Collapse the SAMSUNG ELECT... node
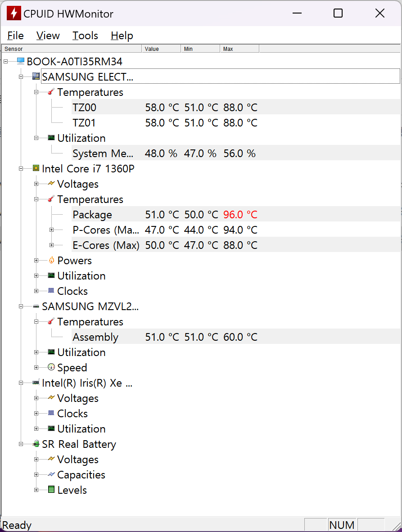This screenshot has width=402, height=532. pyautogui.click(x=21, y=77)
